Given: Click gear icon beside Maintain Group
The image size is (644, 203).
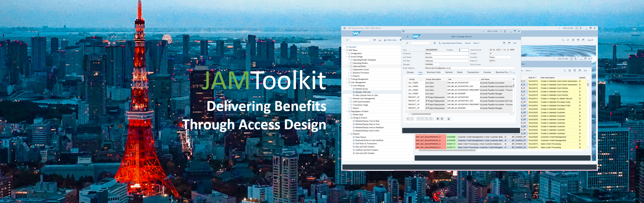Looking at the screenshot, I should pyautogui.click(x=354, y=89).
